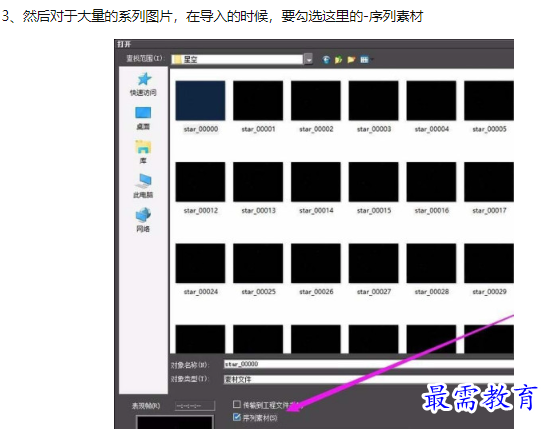Select the star_00016 thumbnail

(x=431, y=182)
